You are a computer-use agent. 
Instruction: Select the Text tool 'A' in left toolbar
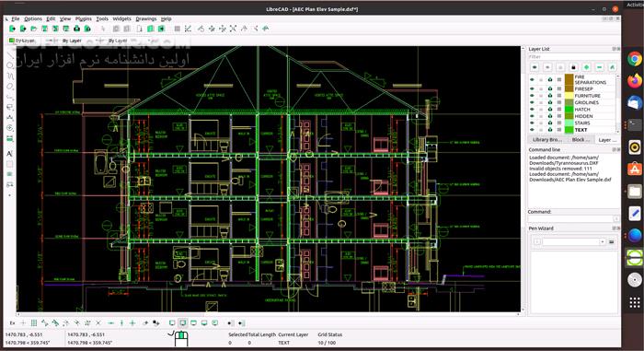coord(10,154)
